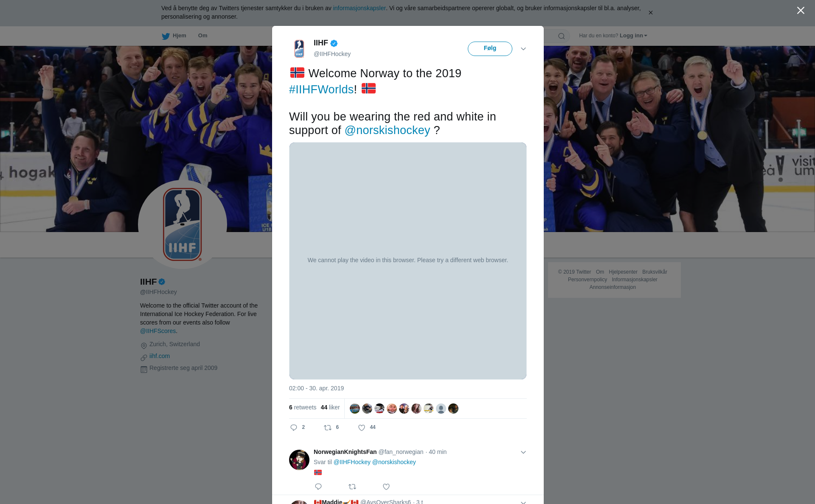The height and width of the screenshot is (504, 815).
Task: Open the options chevron on Maddie's reply
Action: point(523,502)
